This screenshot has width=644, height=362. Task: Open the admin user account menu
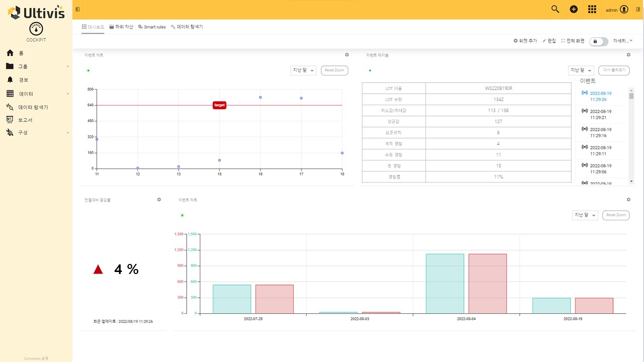(617, 10)
